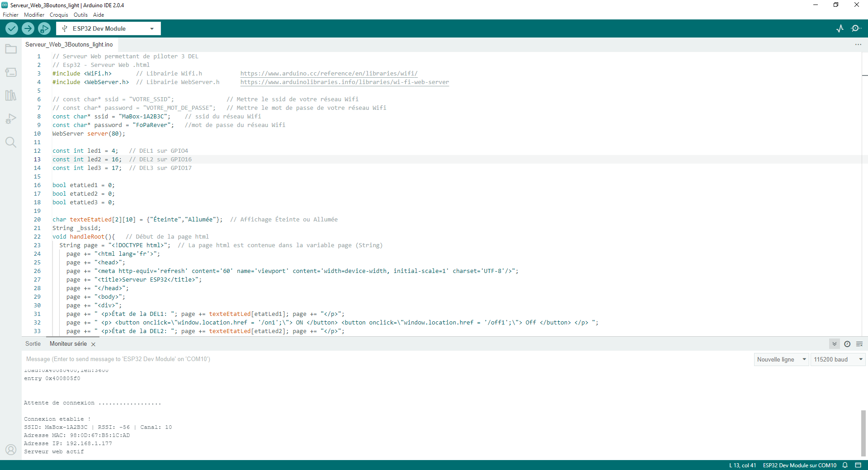Image resolution: width=868 pixels, height=470 pixels.
Task: Open the Library Manager sidebar icon
Action: click(11, 95)
